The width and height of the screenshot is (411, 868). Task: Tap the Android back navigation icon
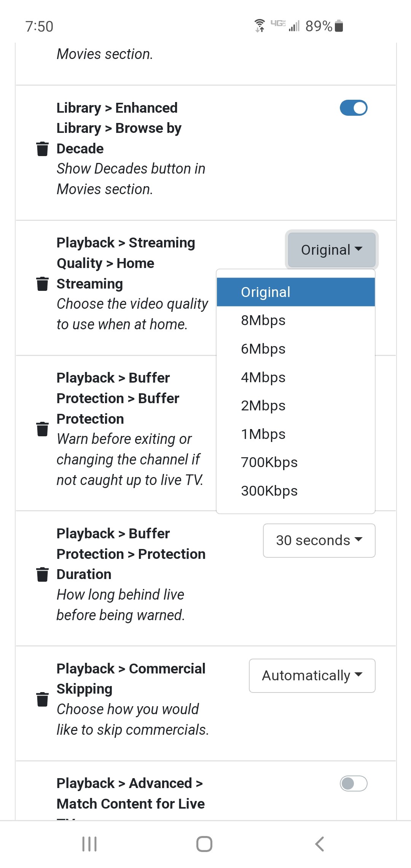(x=320, y=844)
